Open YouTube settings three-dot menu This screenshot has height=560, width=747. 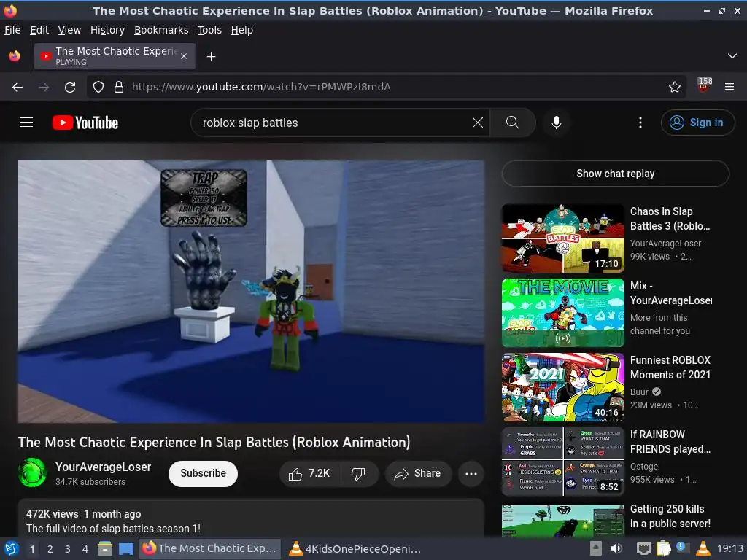(x=640, y=122)
